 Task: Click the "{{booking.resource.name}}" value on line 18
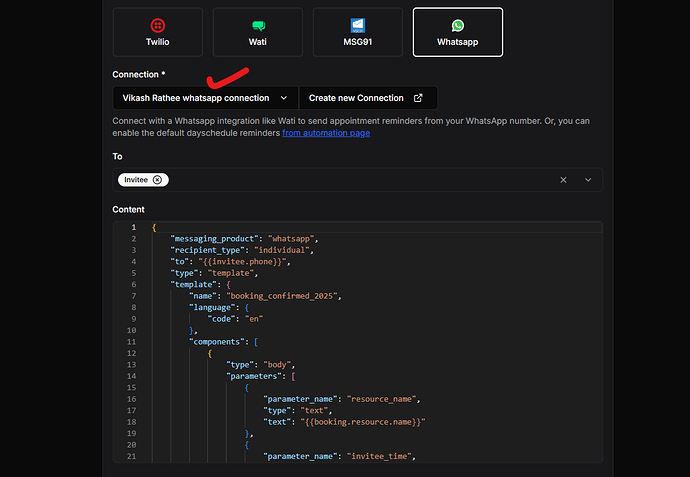point(363,422)
